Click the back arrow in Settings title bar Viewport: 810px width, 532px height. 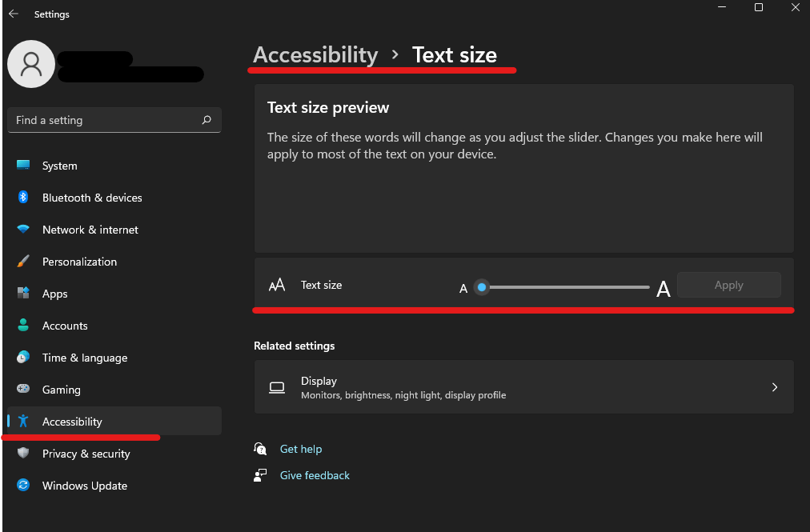pos(14,14)
